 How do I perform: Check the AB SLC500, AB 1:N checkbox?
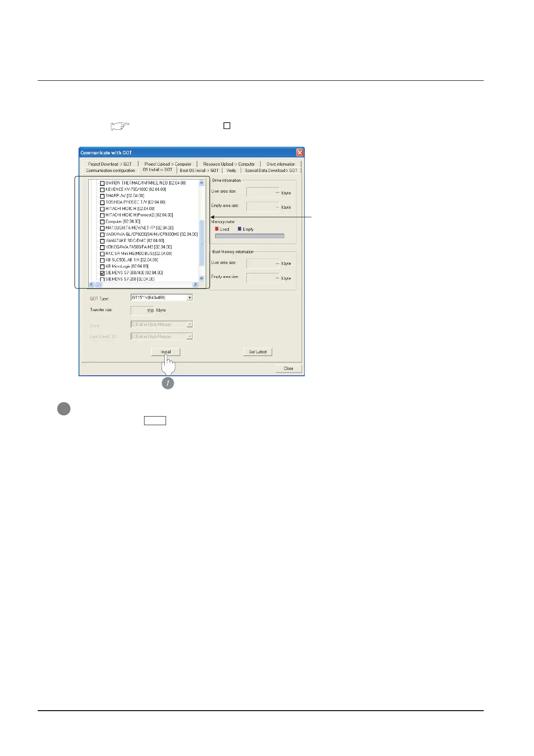click(x=102, y=260)
